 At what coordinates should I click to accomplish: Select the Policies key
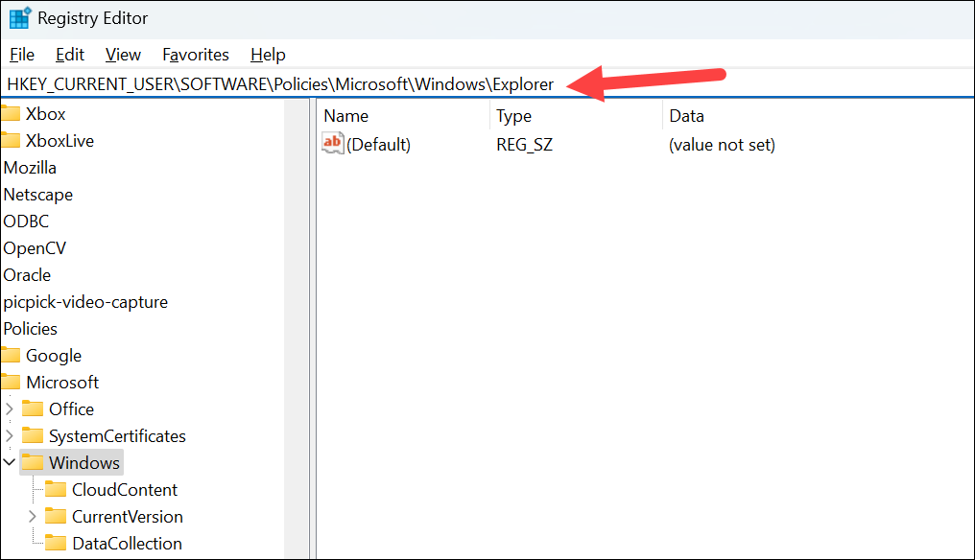click(x=30, y=329)
